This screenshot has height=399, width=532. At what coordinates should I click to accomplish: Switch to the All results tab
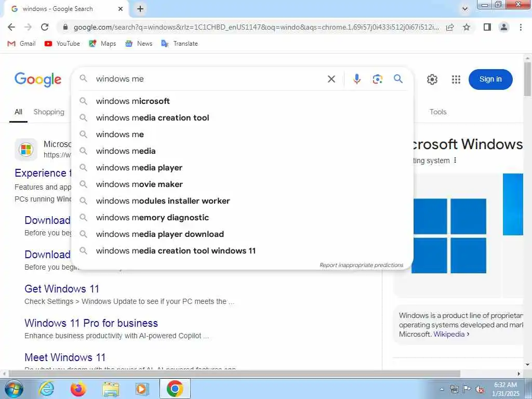[x=18, y=112]
